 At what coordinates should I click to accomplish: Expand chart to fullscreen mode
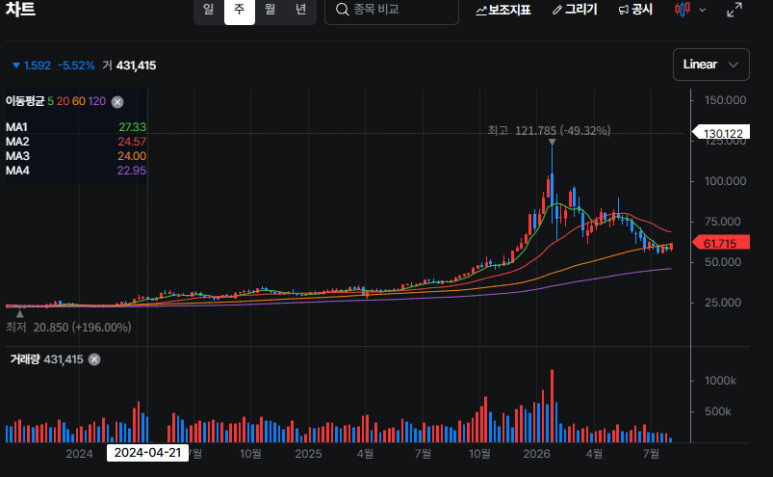[734, 9]
